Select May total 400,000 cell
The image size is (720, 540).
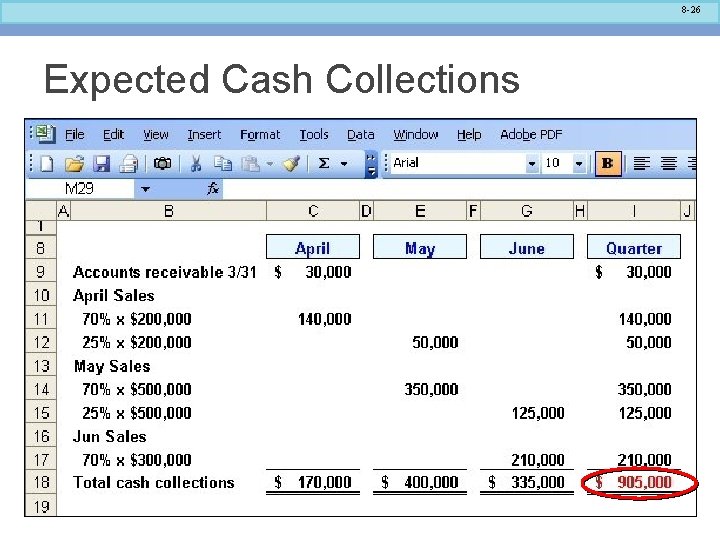pos(420,482)
